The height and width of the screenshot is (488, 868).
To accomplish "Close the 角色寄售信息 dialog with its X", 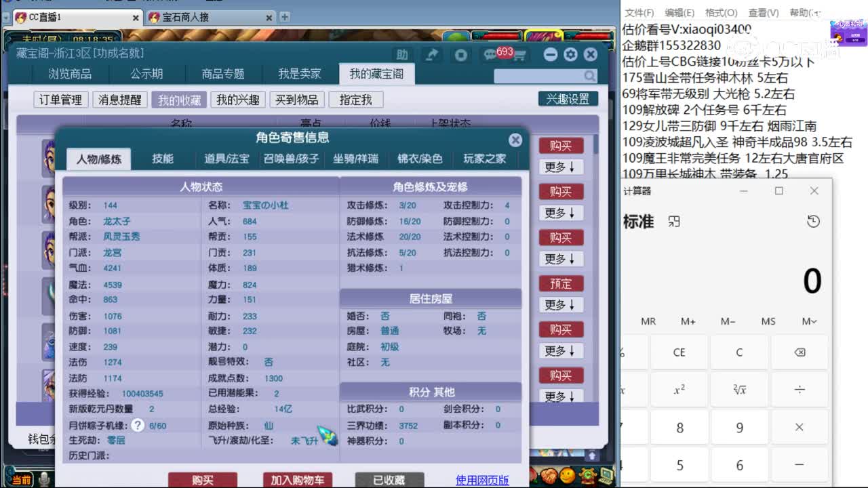I will [515, 140].
